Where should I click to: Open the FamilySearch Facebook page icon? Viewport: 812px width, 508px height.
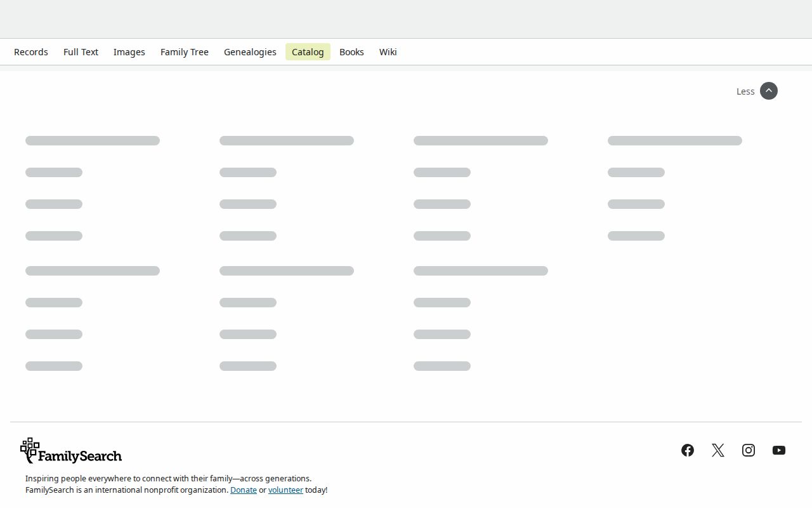tap(688, 450)
